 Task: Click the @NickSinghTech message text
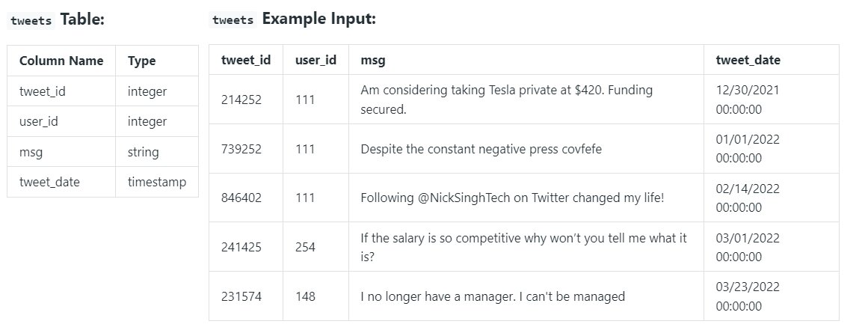pyautogui.click(x=512, y=198)
